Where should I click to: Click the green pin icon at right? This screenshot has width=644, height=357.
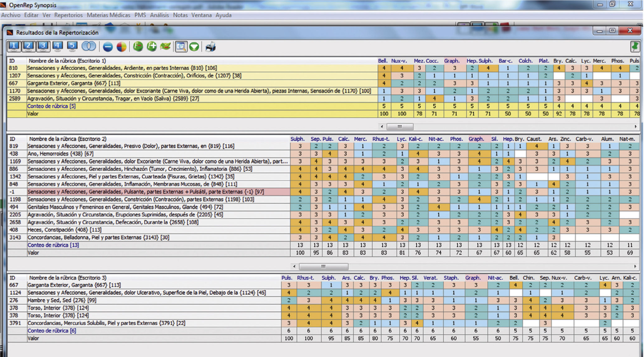coord(635,47)
